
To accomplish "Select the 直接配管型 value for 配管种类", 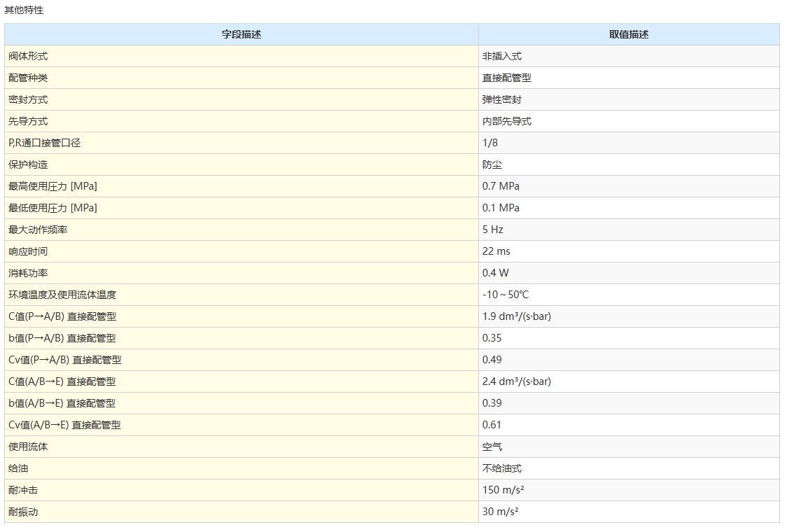I will click(506, 78).
